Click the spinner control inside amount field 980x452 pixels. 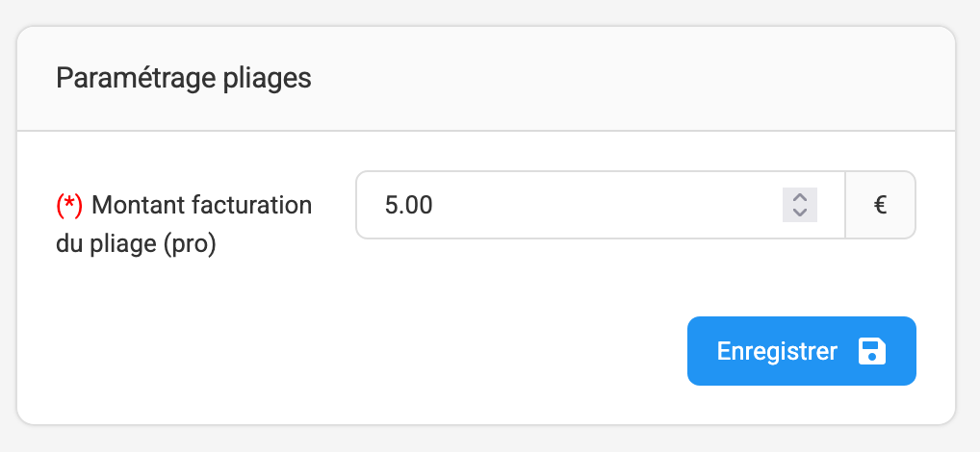click(x=800, y=205)
